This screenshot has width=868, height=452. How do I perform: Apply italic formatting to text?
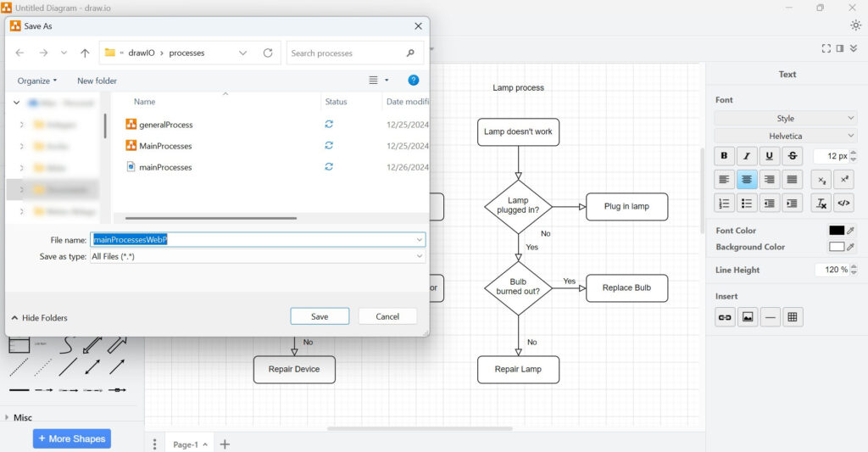pyautogui.click(x=747, y=156)
